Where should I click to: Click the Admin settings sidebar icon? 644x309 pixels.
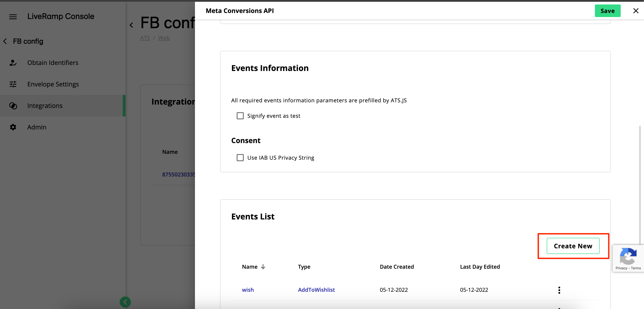(13, 127)
